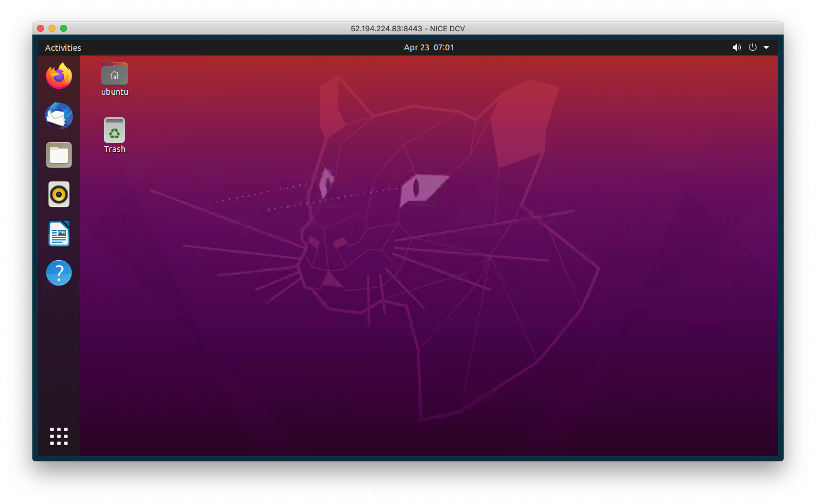
Task: Open the Trash on the desktop
Action: 114,130
